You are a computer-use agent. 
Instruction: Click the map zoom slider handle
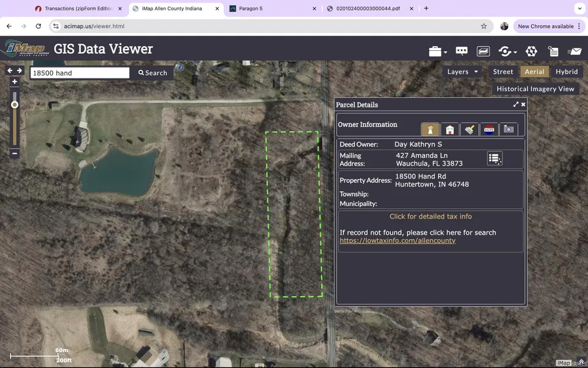(15, 105)
